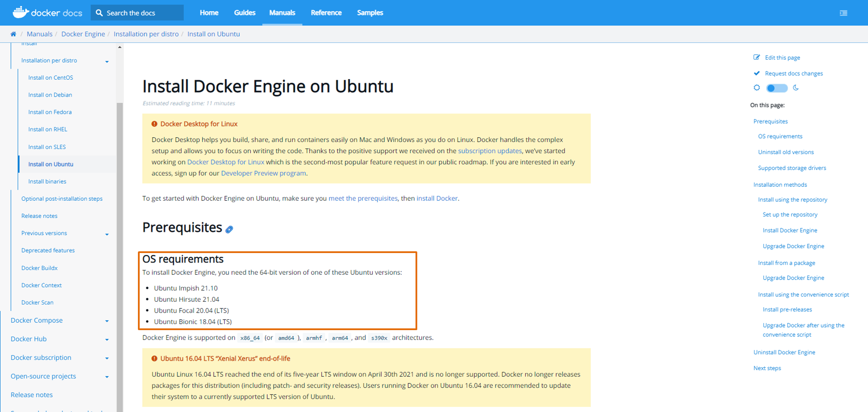Viewport: 868px width, 412px height.
Task: Jump to Install from a package
Action: (787, 263)
